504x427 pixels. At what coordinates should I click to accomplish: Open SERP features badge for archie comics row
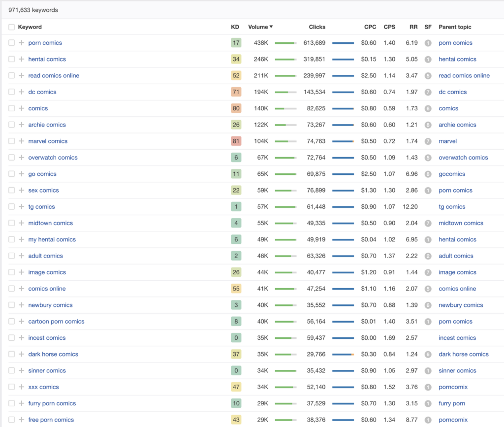click(428, 125)
